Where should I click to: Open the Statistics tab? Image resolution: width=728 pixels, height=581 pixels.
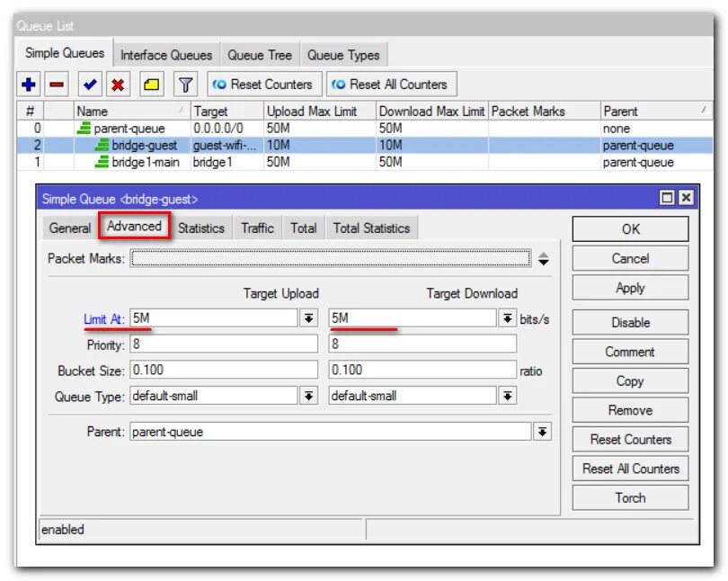(201, 228)
